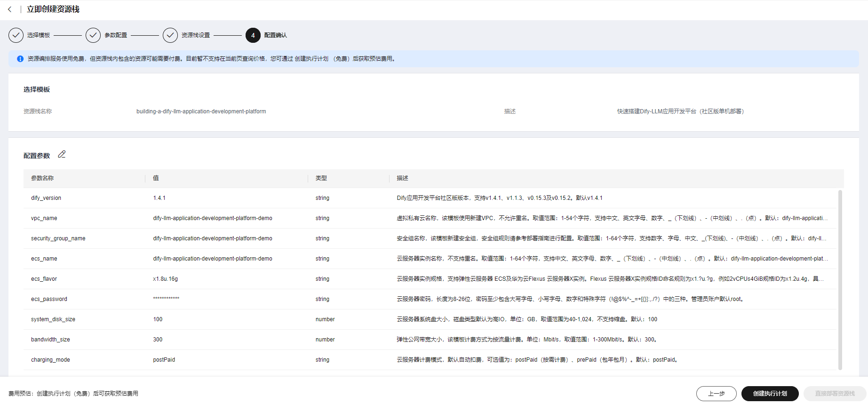Click the 参数名称 column header
Viewport: 868px width, 404px height.
coord(42,178)
